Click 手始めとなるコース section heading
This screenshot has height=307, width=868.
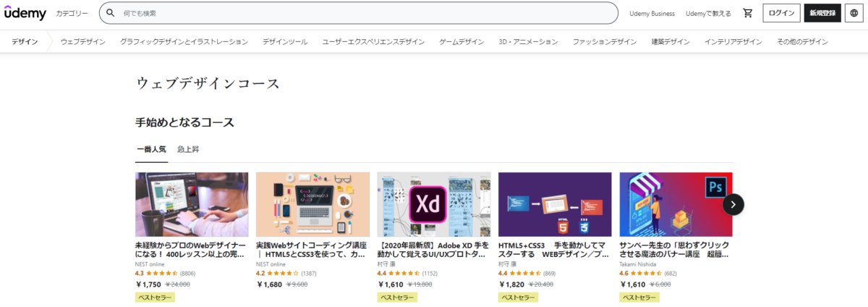pos(184,122)
